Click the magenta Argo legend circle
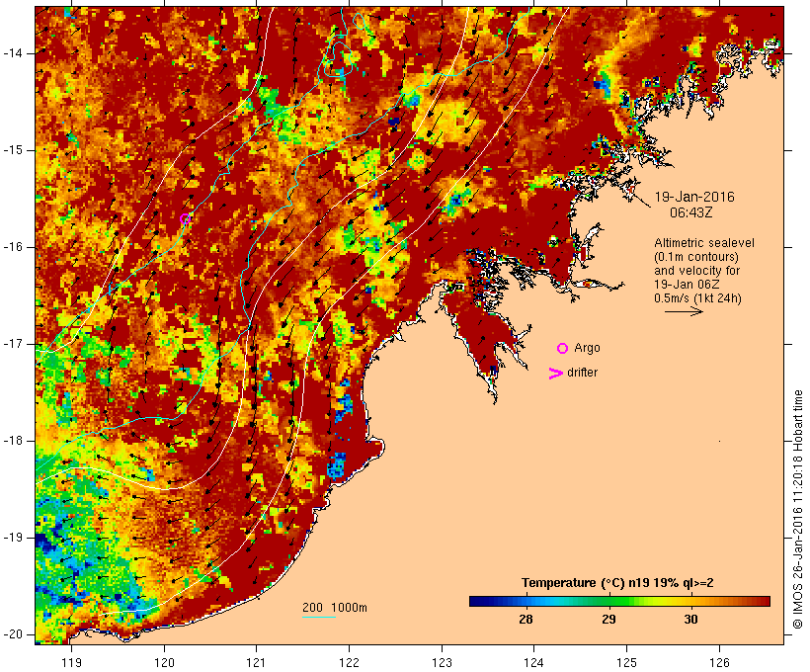810x672 pixels. (x=563, y=349)
